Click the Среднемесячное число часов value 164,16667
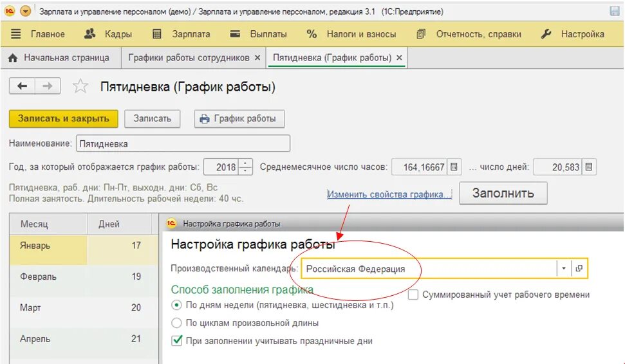The height and width of the screenshot is (364, 625). pos(420,167)
